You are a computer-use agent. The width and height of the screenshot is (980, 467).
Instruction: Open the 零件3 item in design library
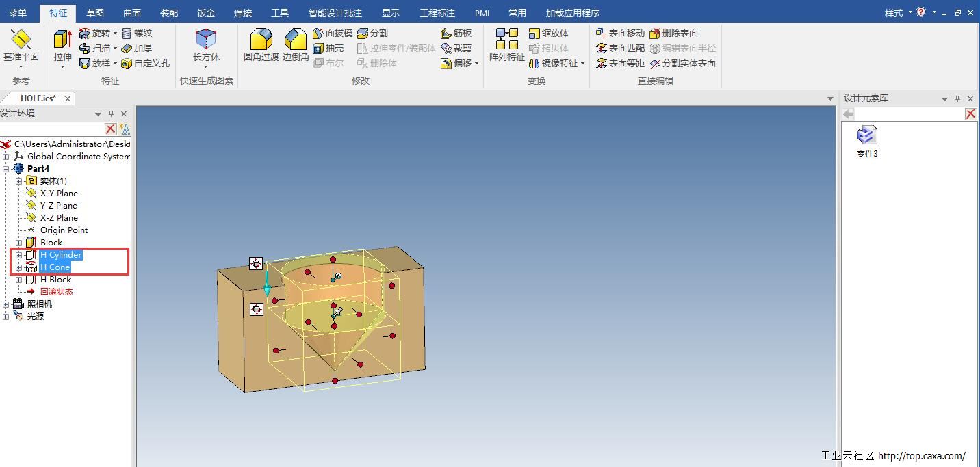pos(867,142)
